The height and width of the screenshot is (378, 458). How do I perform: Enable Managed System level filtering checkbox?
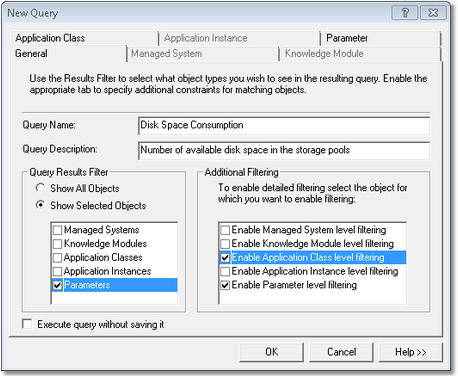point(225,230)
